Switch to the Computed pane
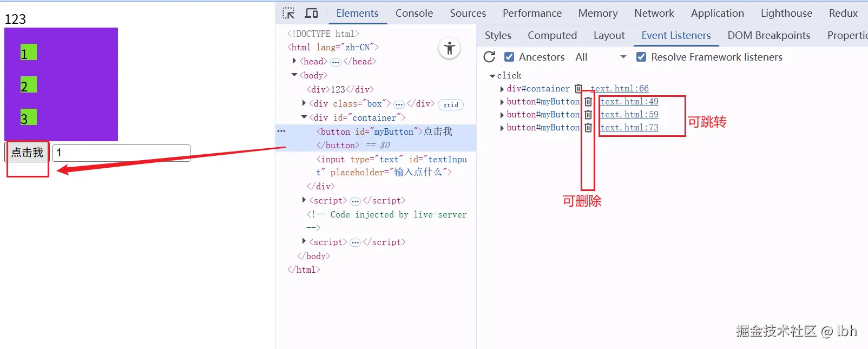 [552, 35]
